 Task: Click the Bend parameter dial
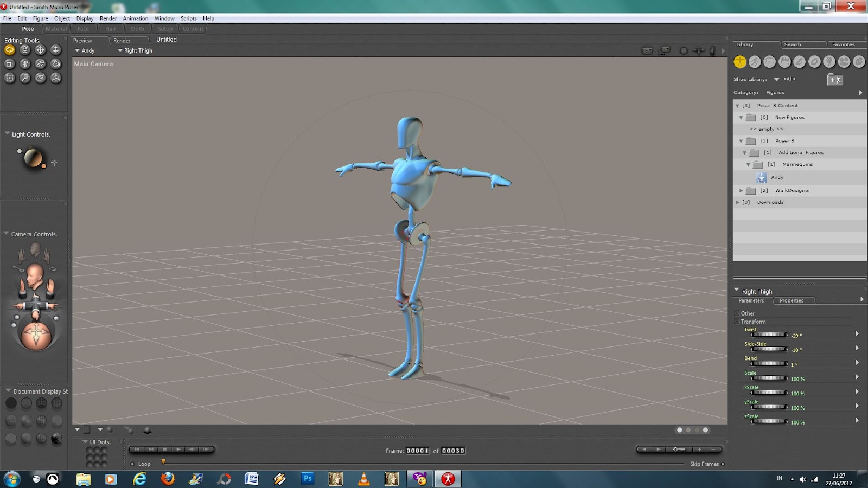pos(769,363)
